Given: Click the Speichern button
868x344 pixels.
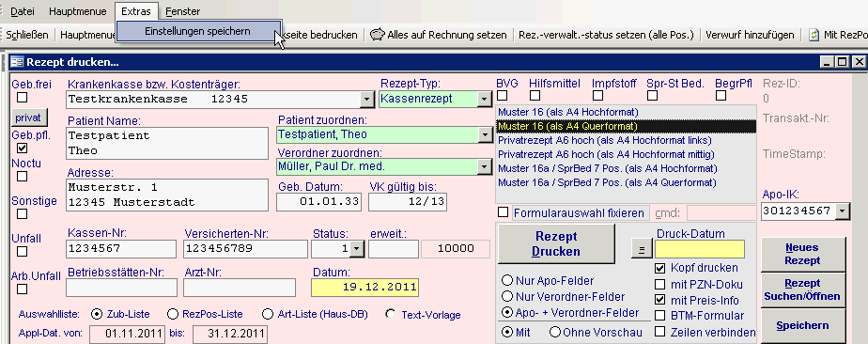Looking at the screenshot, I should pyautogui.click(x=804, y=326).
